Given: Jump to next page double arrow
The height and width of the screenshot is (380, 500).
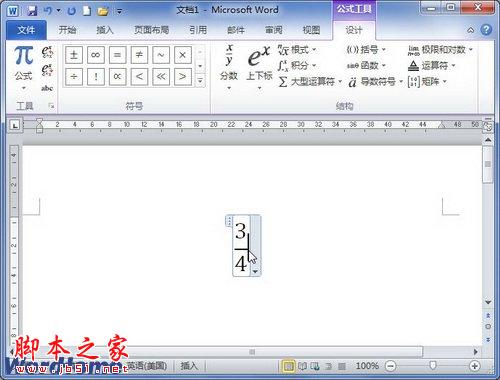Looking at the screenshot, I should click(x=488, y=339).
